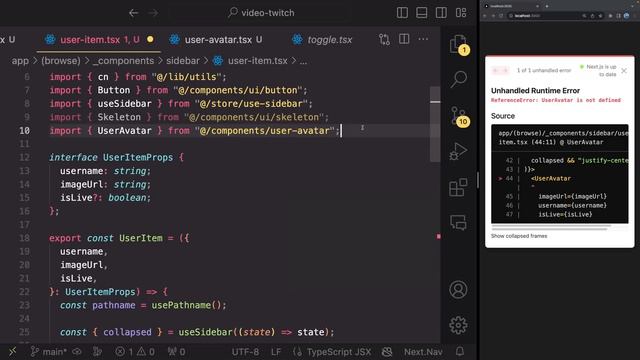This screenshot has height=360, width=640.
Task: Open Extensions view in activity bar
Action: 458,187
